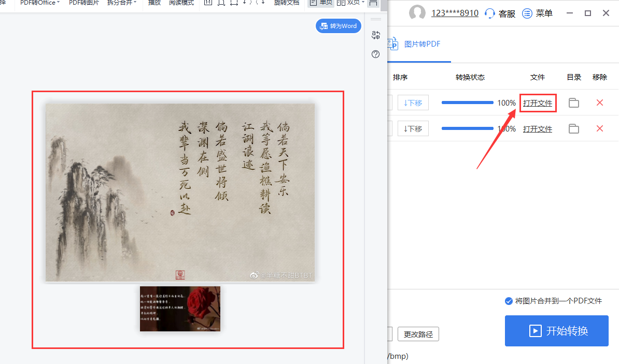Click the ink landscape calligraphy page image
Image resolution: width=619 pixels, height=364 pixels.
tap(180, 193)
